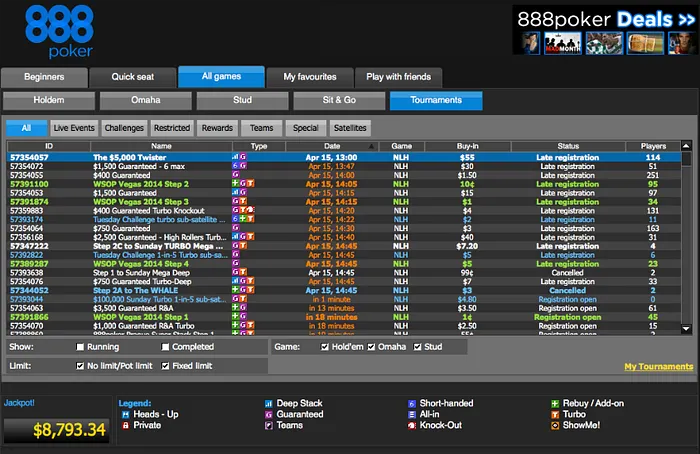Click the Rebuy / Add-on legend icon
The height and width of the screenshot is (454, 700).
(555, 404)
